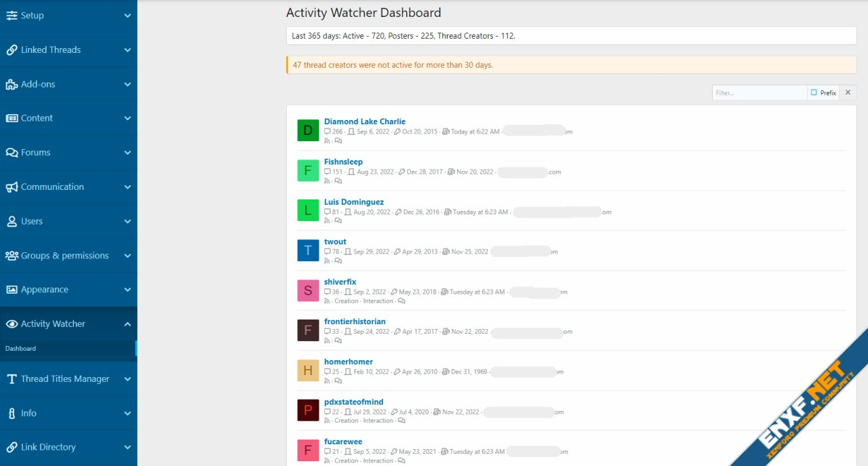Screen dimensions: 868x466
Task: Click the Linked Threads chain icon
Action: click(x=12, y=50)
